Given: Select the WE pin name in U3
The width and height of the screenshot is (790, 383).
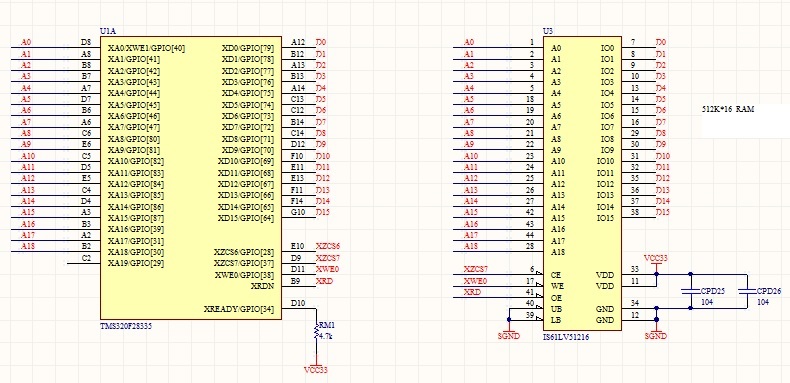Looking at the screenshot, I should (x=557, y=286).
